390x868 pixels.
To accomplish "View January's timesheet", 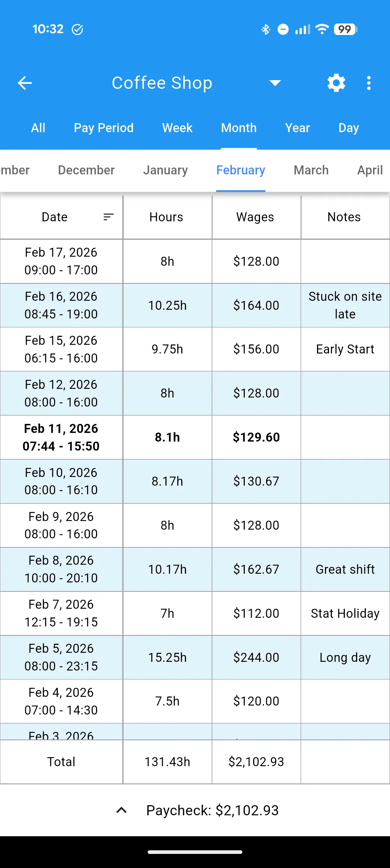I will click(x=165, y=170).
